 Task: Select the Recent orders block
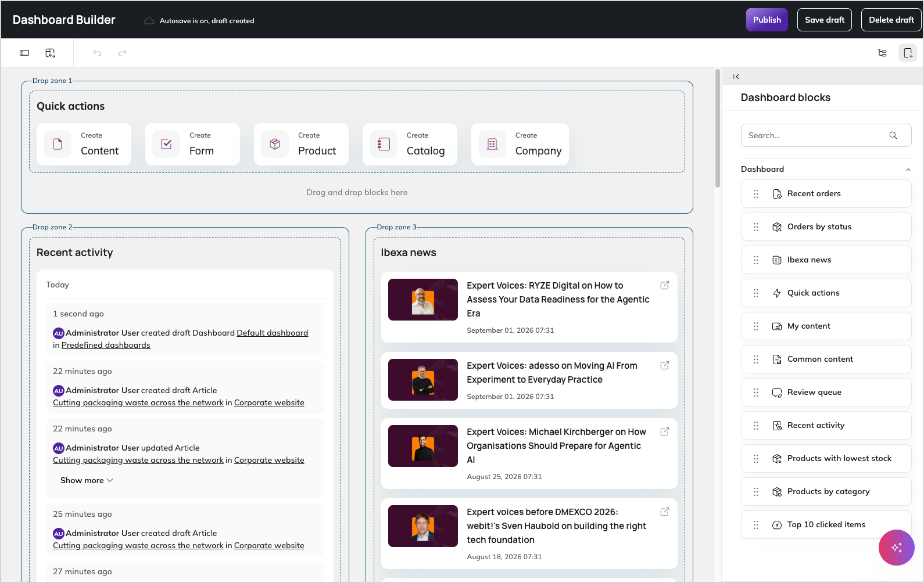point(826,193)
